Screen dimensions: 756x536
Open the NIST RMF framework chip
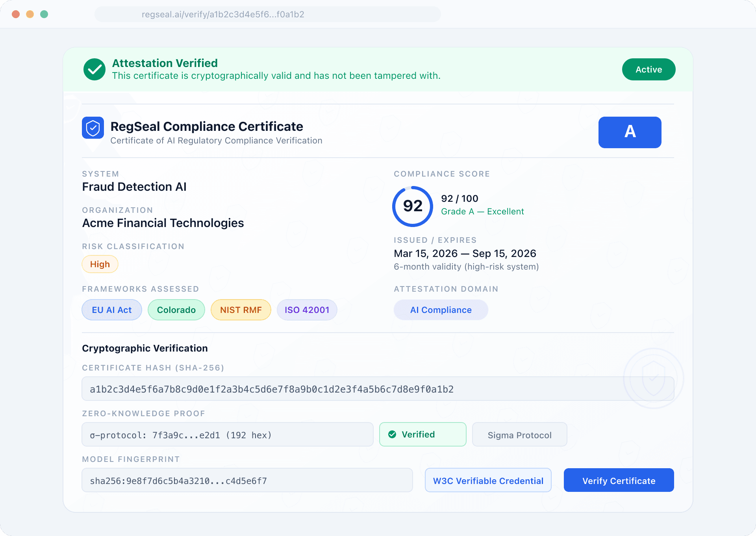pyautogui.click(x=241, y=310)
